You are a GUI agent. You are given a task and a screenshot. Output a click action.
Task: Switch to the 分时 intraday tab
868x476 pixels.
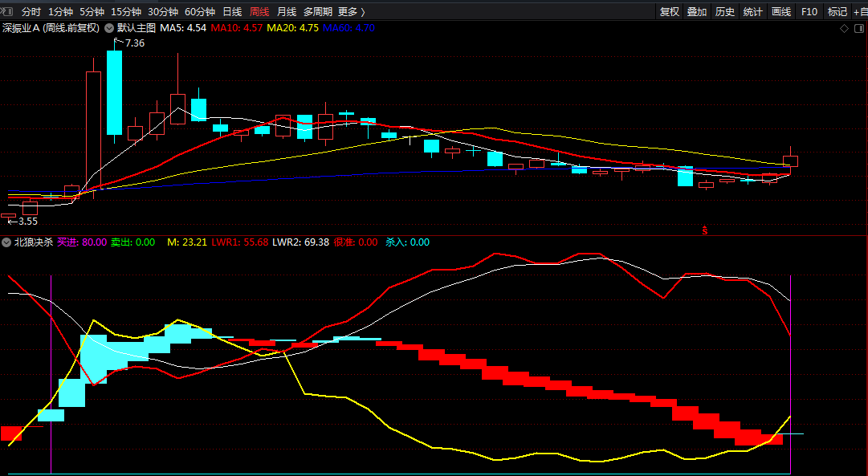point(31,11)
